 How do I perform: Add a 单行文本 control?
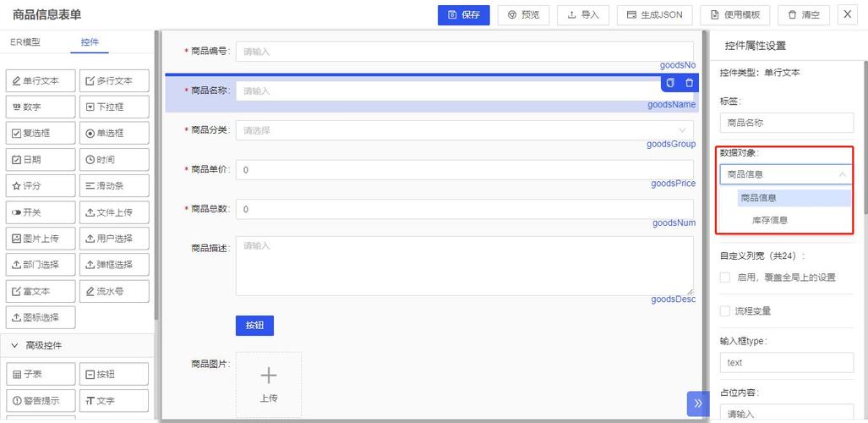pos(41,81)
